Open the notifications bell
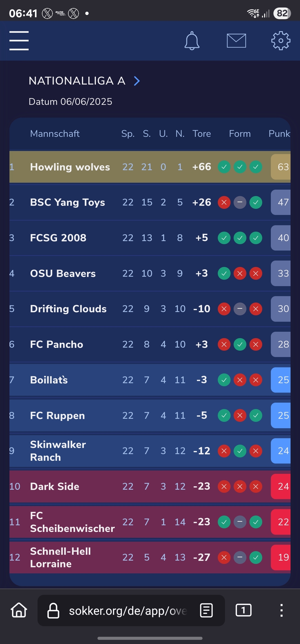The height and width of the screenshot is (644, 300). tap(192, 41)
